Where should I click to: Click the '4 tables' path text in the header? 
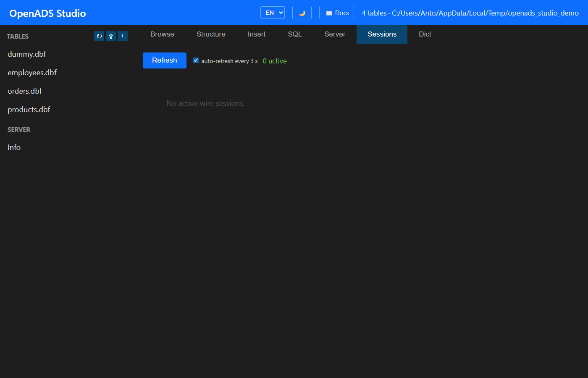point(470,13)
